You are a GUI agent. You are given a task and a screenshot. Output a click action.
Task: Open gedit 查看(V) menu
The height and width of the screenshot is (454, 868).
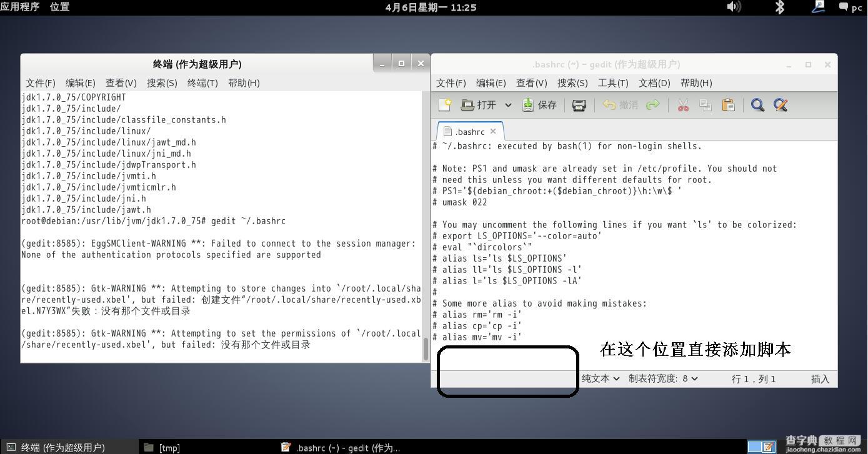point(531,83)
